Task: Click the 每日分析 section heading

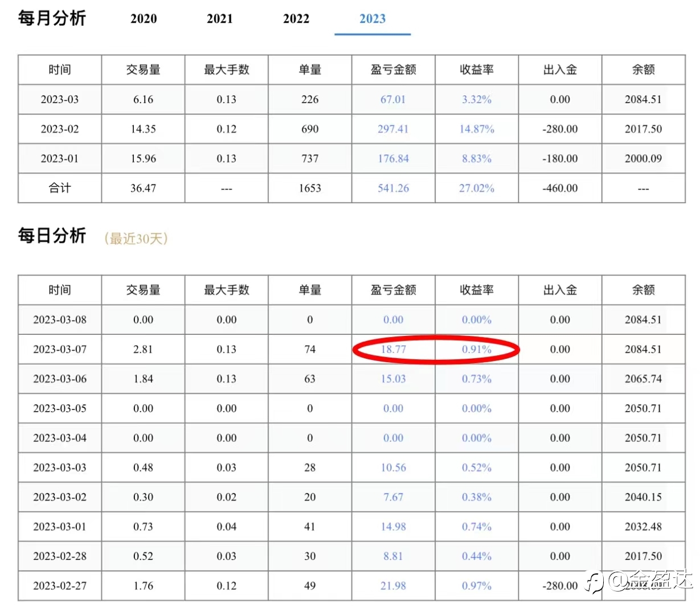Action: click(52, 236)
